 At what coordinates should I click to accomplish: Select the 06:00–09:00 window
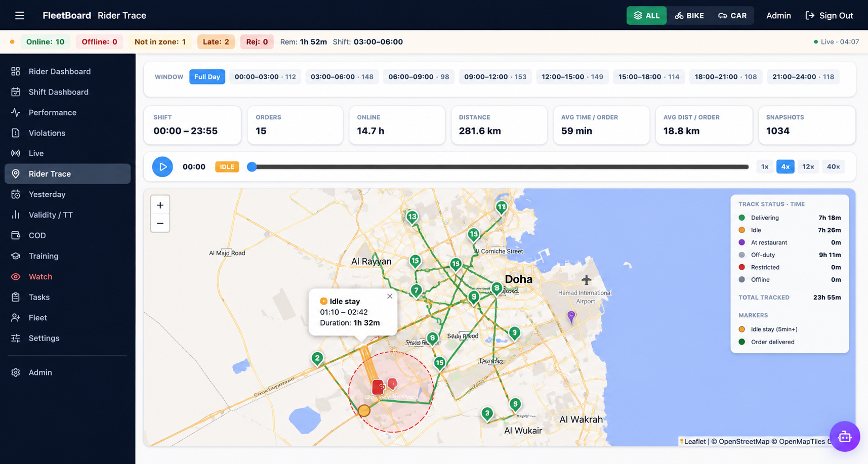point(419,77)
